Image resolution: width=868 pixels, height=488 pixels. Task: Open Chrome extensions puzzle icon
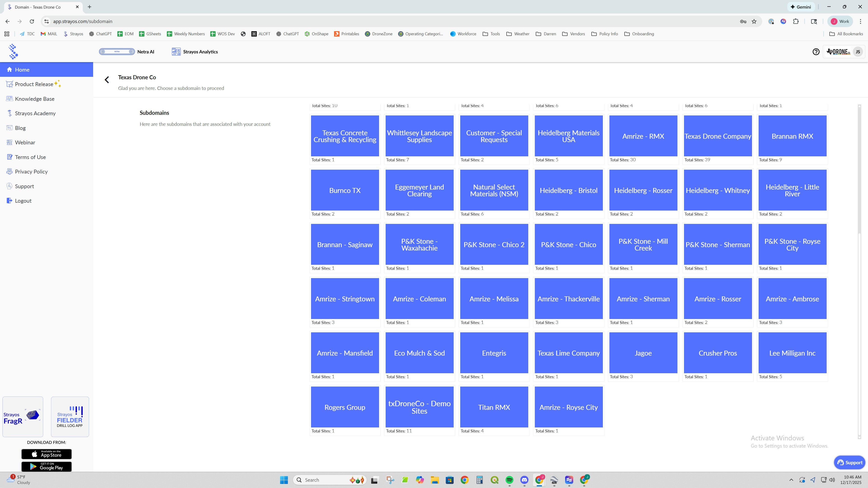coord(796,21)
